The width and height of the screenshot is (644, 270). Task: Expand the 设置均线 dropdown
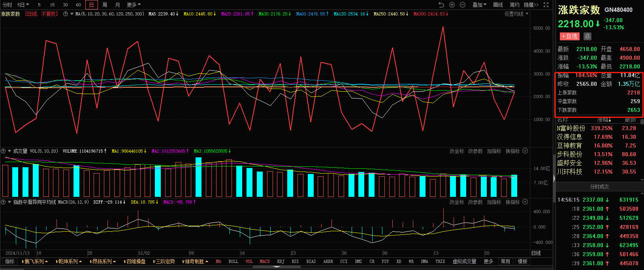tap(516, 14)
